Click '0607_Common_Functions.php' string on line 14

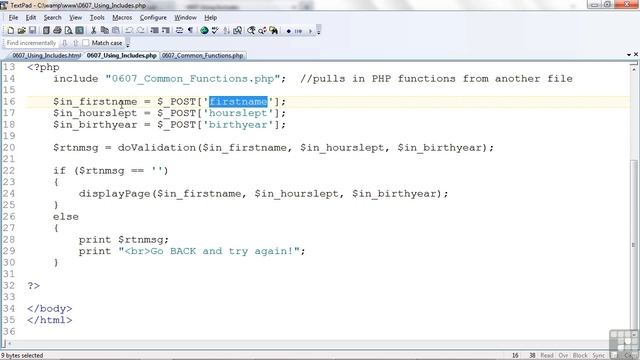[x=193, y=79]
